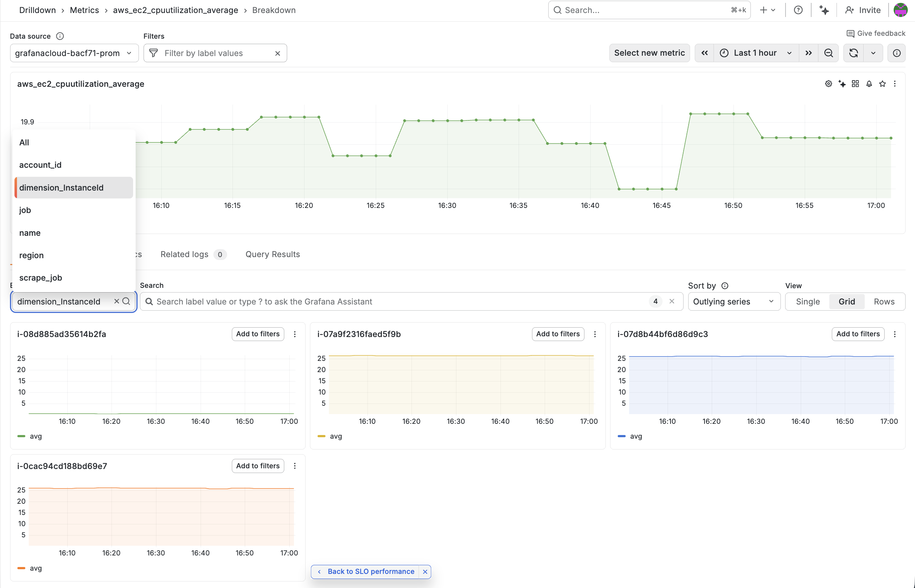The height and width of the screenshot is (588, 915).
Task: Clear the dimension_InstanceId label selection
Action: (x=116, y=301)
